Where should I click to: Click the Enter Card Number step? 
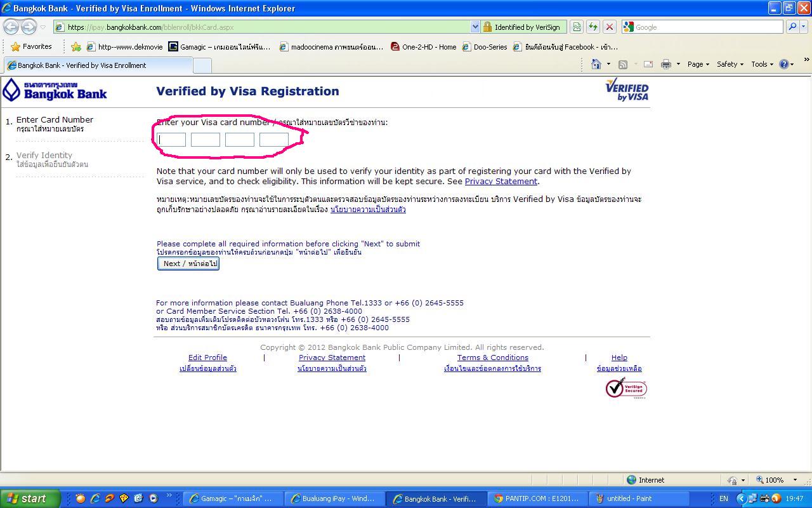pos(55,119)
